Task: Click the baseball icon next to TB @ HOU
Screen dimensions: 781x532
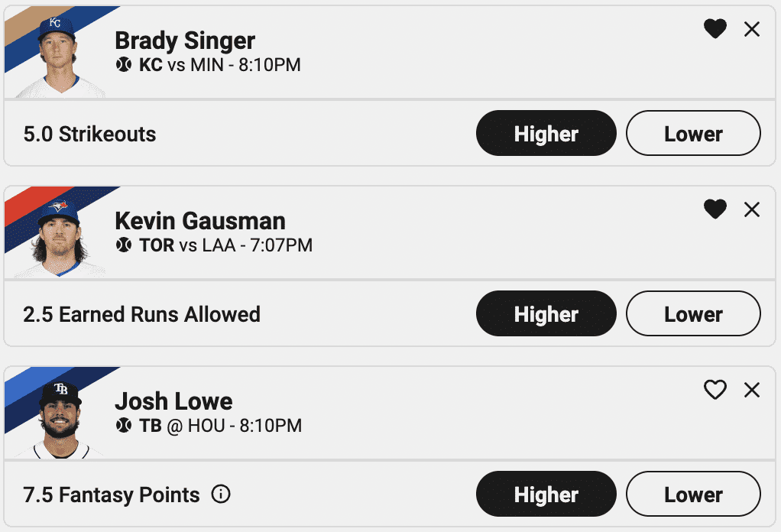Action: tap(124, 426)
